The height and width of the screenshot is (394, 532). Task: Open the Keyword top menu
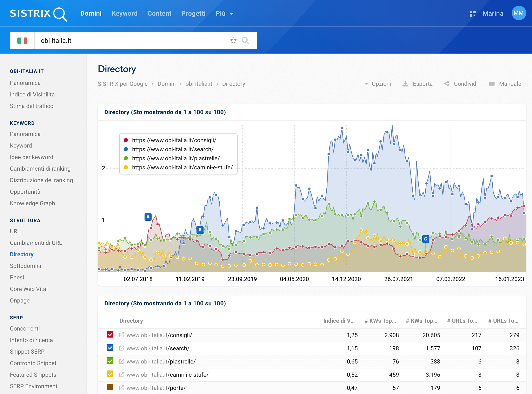pyautogui.click(x=125, y=14)
